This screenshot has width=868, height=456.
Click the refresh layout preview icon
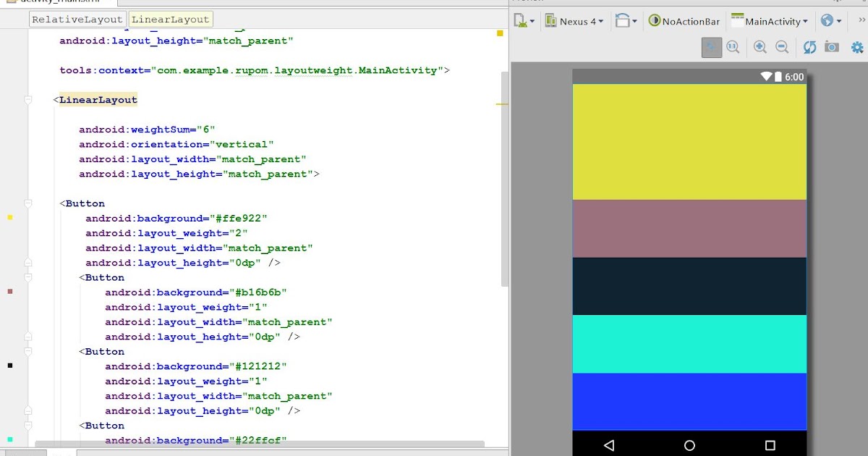[809, 47]
